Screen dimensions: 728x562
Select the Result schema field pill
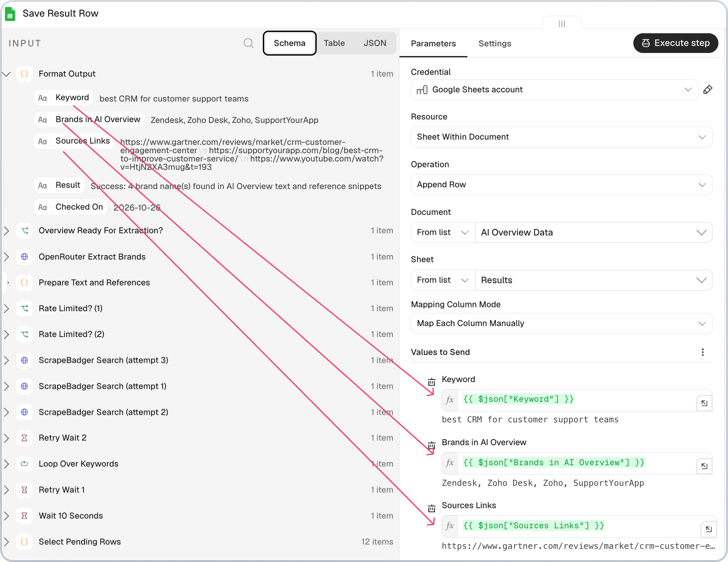[60, 185]
